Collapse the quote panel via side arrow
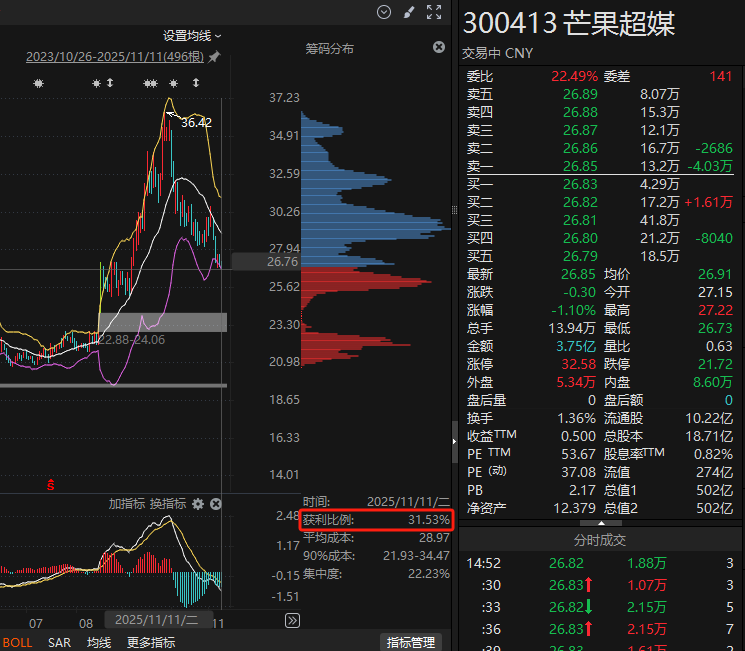The image size is (745, 651). coord(455,441)
